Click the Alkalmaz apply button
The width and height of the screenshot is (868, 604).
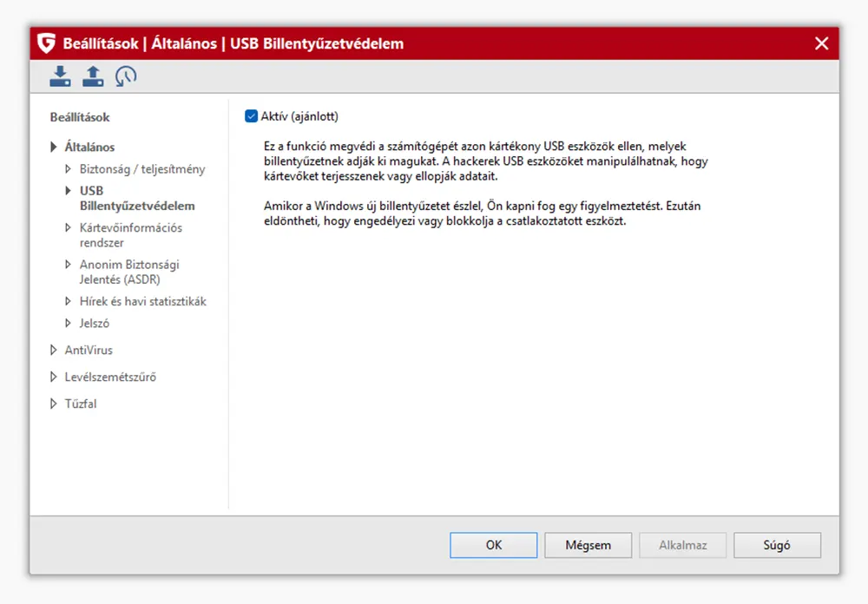click(x=682, y=546)
